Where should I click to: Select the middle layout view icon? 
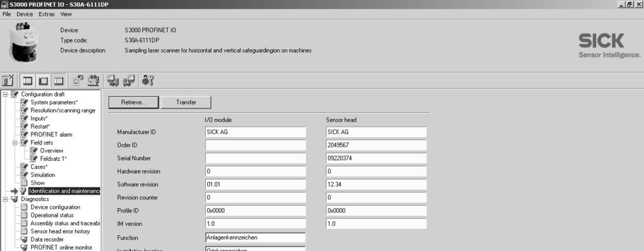click(43, 81)
